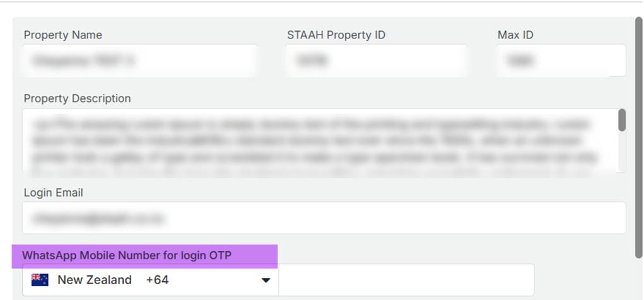Viewport: 644px width, 300px height.
Task: Select the Max ID input box
Action: 561,61
